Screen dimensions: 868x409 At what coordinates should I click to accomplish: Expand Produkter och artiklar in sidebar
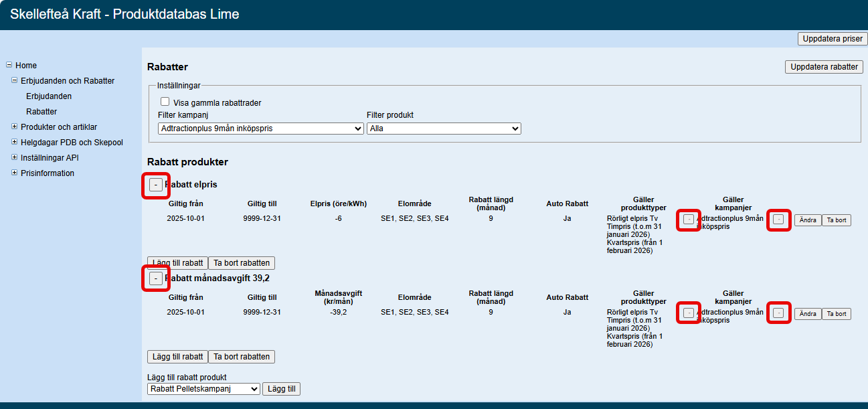coord(15,127)
